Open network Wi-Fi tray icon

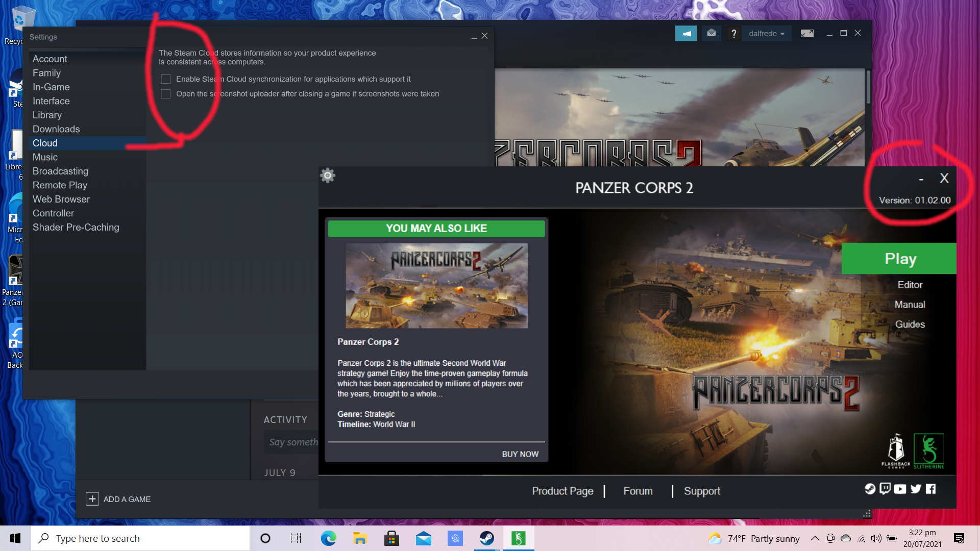862,538
